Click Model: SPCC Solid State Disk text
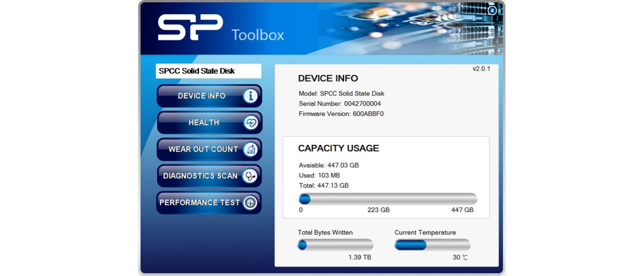The image size is (644, 276). tap(341, 93)
